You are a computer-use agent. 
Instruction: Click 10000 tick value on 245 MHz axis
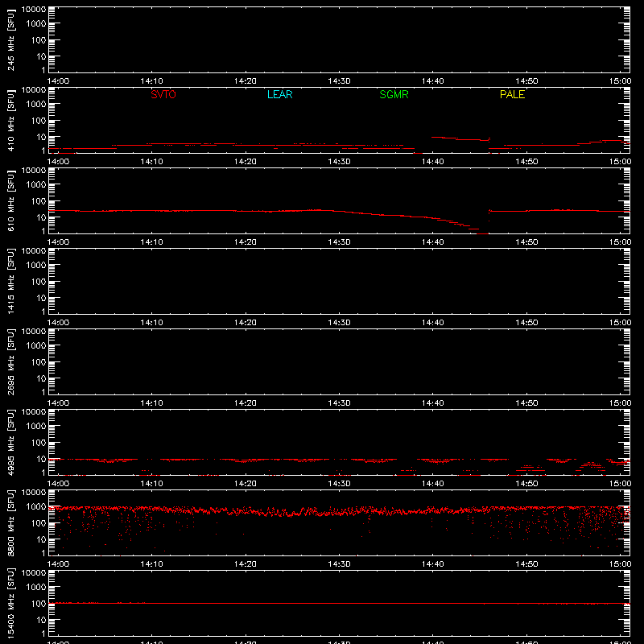coord(34,10)
